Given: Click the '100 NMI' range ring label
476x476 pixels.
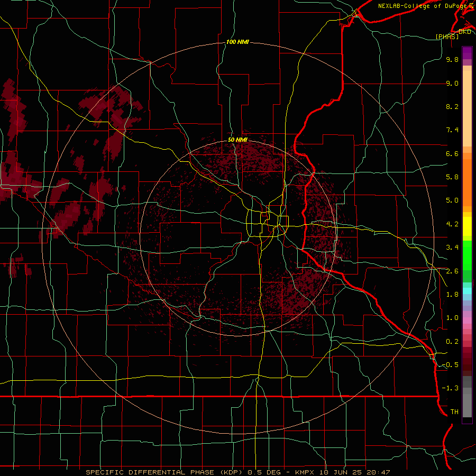Looking at the screenshot, I should coord(237,42).
